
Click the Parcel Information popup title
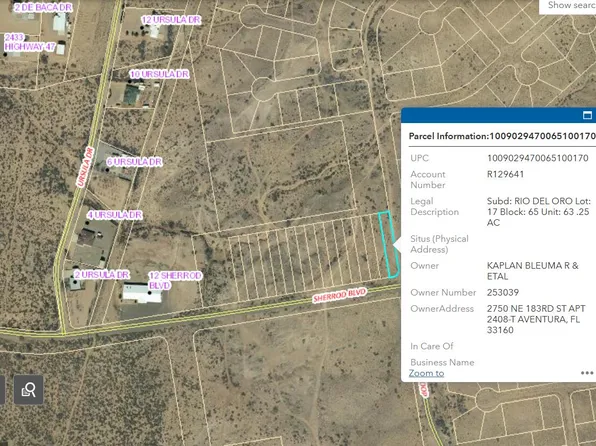(502, 136)
